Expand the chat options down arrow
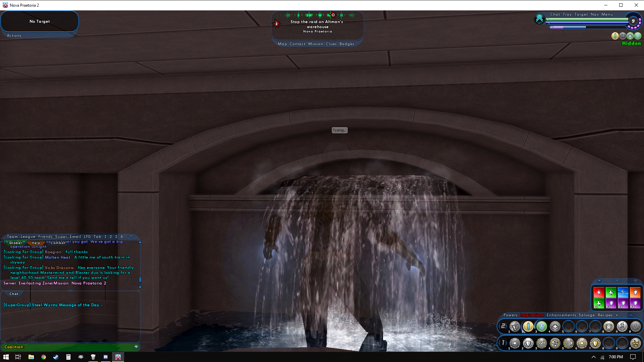Viewport: 644px width, 362px height. (x=131, y=237)
